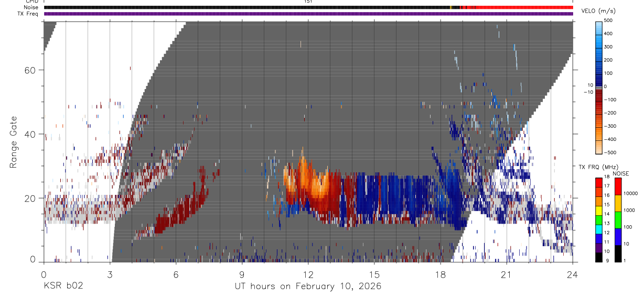Select the 'NOISE' legend title

[x=621, y=173]
